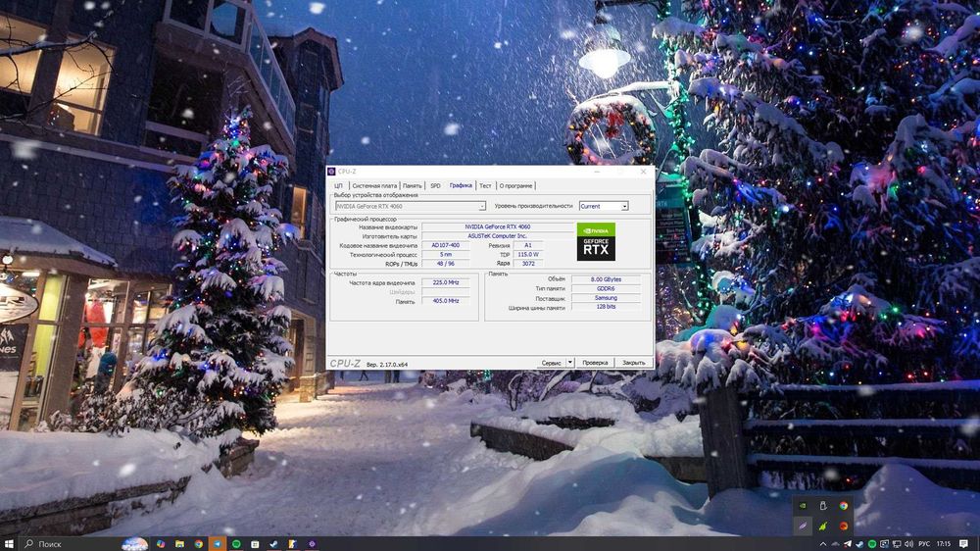The width and height of the screenshot is (980, 551).
Task: Click the Сервис button
Action: (551, 363)
